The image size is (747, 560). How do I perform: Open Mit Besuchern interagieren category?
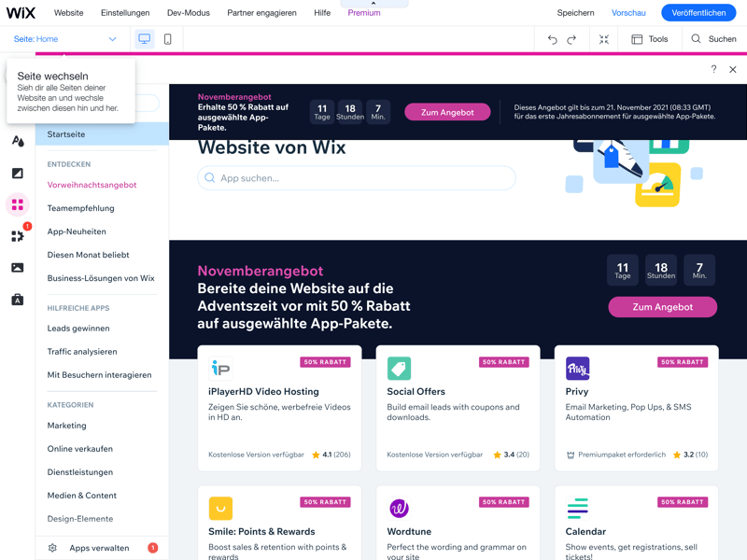coord(99,375)
